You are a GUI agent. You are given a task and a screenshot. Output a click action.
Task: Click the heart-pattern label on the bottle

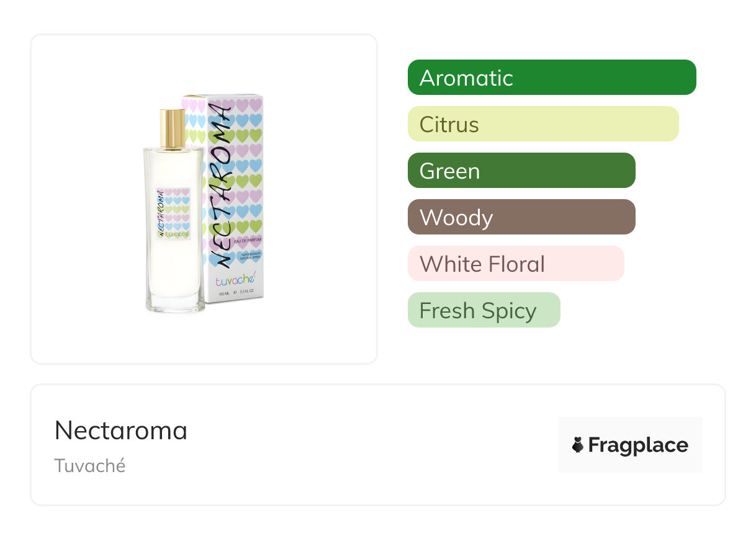pyautogui.click(x=173, y=214)
